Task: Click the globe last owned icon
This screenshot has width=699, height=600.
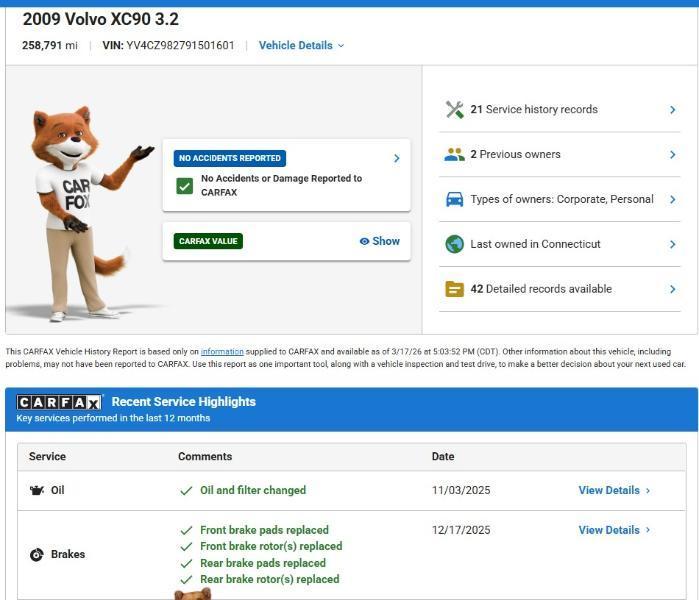Action: pos(454,244)
